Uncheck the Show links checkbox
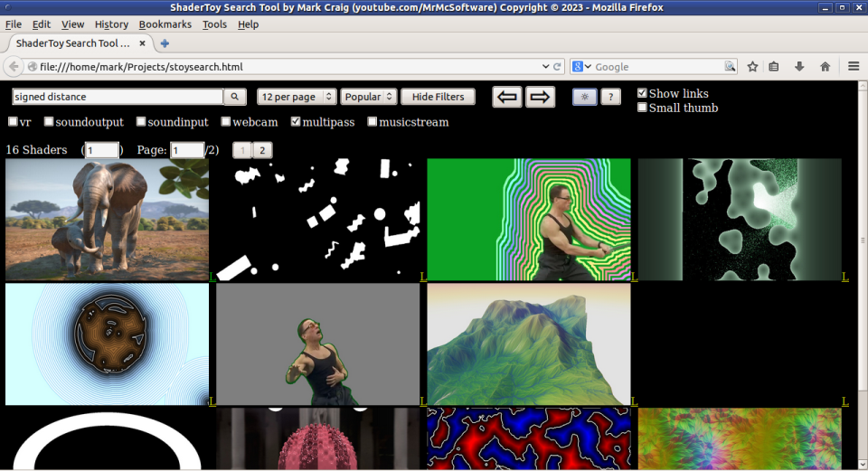 tap(642, 93)
